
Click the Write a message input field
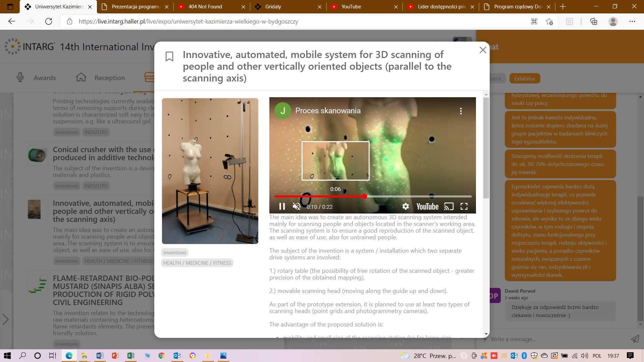[557, 339]
